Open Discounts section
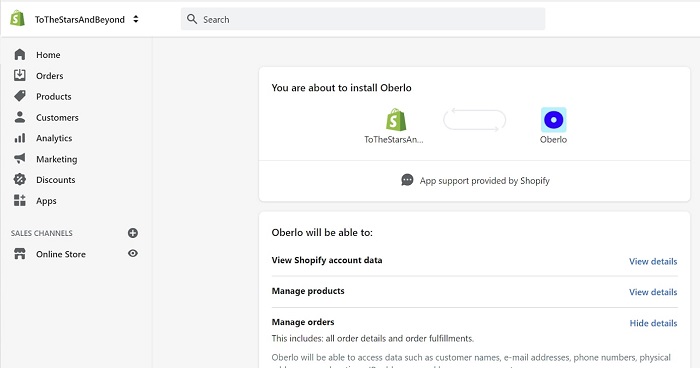Viewport: 700px width, 368px height. point(56,180)
